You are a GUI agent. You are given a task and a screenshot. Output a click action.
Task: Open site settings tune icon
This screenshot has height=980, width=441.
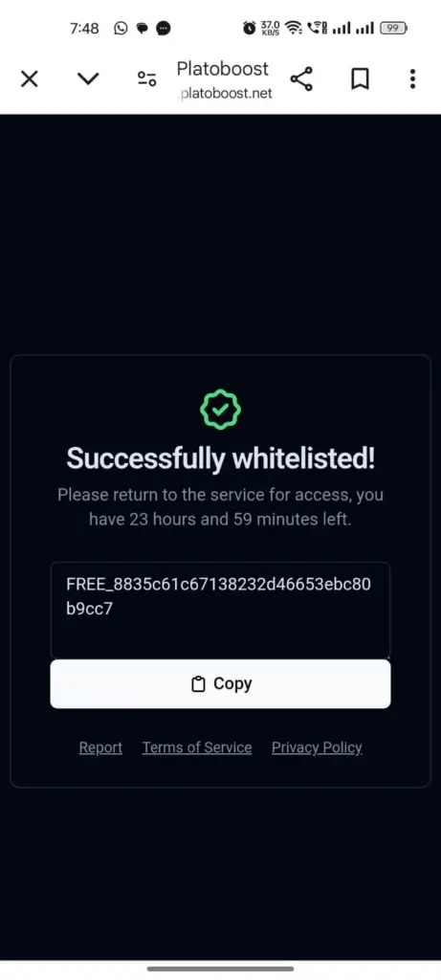[x=146, y=78]
